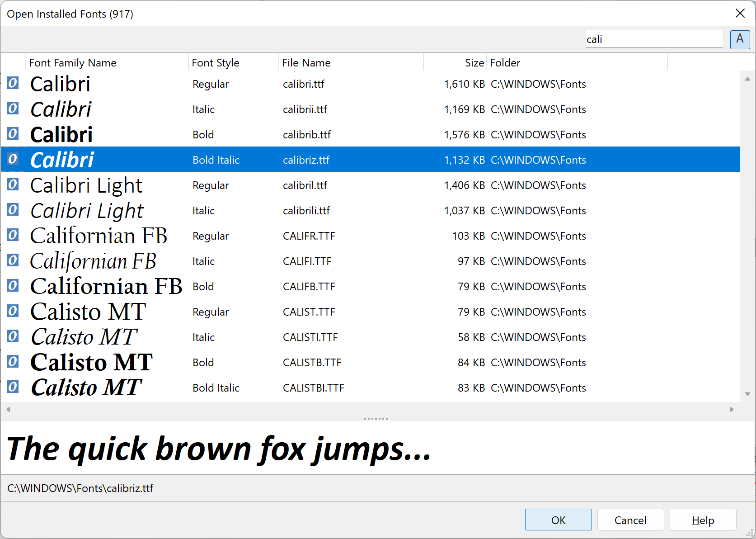
Task: Click the 103 KB size value
Action: [x=468, y=236]
